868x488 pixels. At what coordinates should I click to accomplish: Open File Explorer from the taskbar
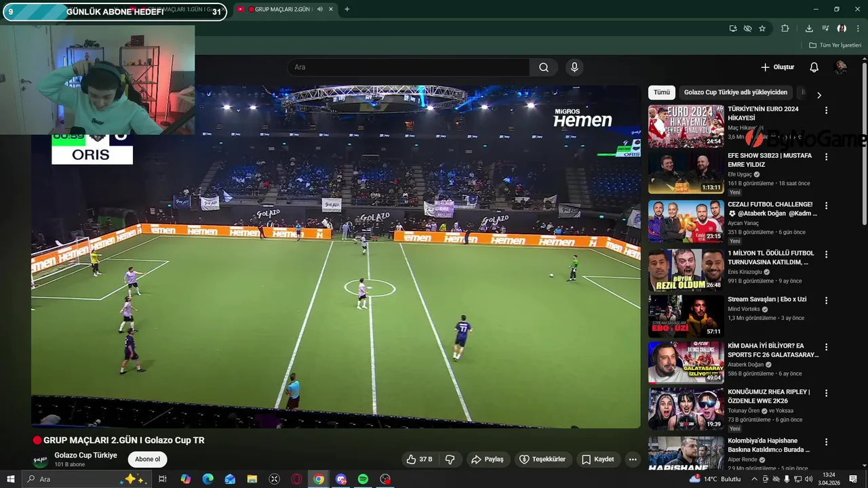252,479
